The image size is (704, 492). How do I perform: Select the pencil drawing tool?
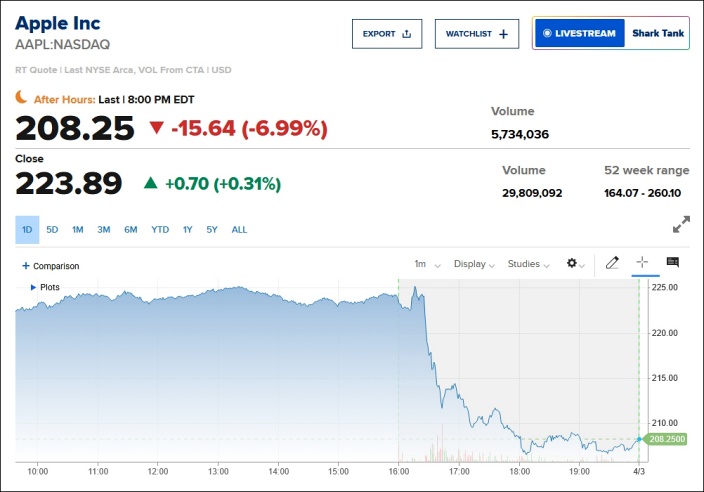tap(612, 263)
